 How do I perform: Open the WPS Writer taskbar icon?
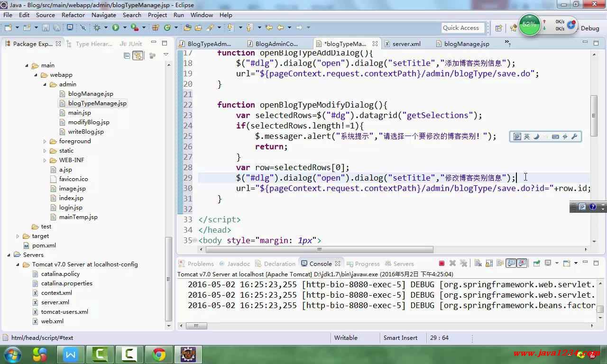(x=71, y=354)
